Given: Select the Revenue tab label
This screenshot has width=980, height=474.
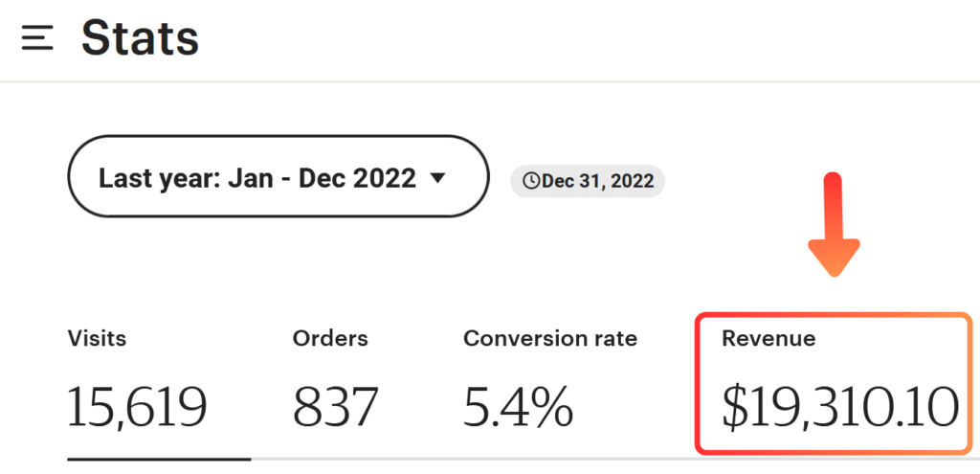Looking at the screenshot, I should tap(768, 338).
